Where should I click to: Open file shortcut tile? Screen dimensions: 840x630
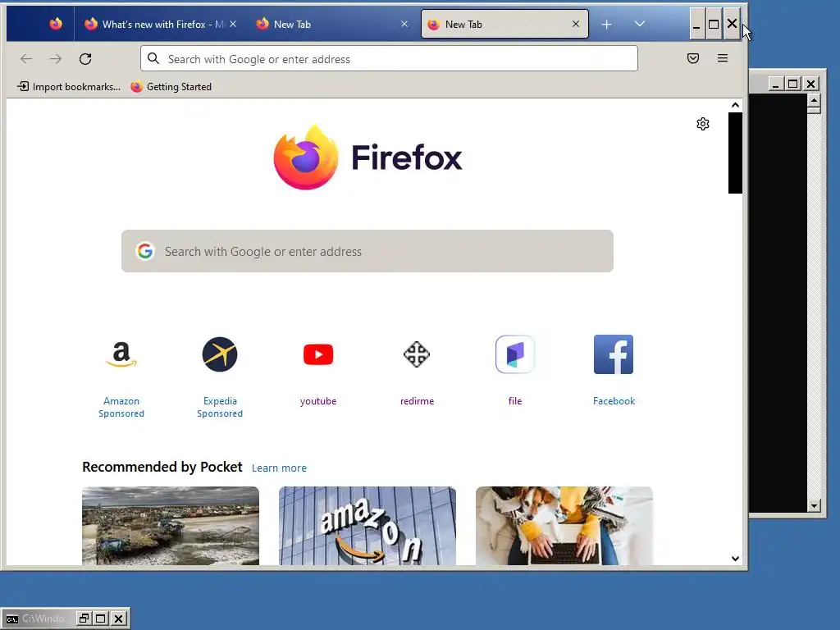pos(515,371)
